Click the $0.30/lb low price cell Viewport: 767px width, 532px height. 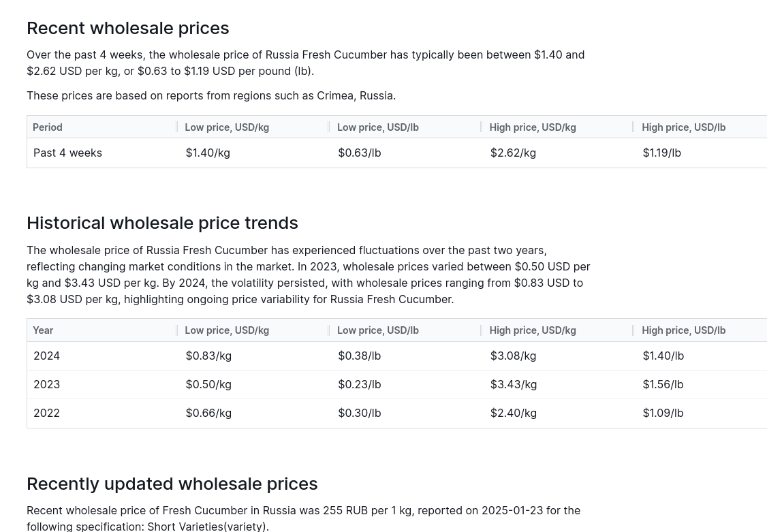point(359,413)
